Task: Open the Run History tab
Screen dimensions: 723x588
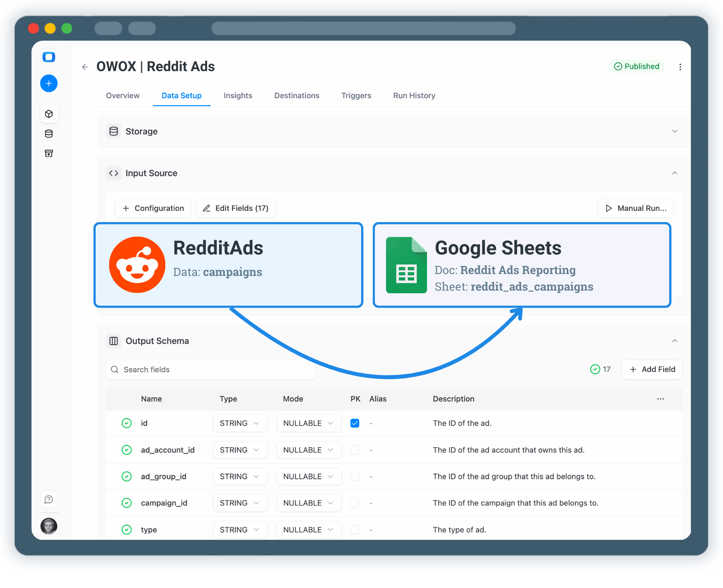Action: (x=414, y=96)
